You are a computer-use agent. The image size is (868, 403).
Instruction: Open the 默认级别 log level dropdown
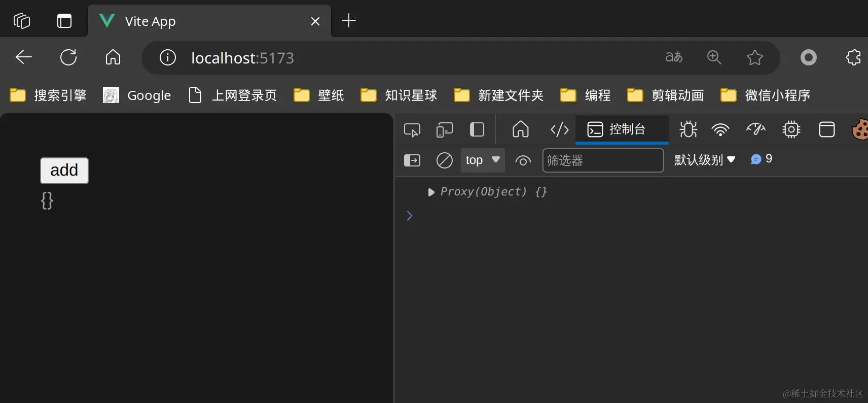tap(705, 160)
